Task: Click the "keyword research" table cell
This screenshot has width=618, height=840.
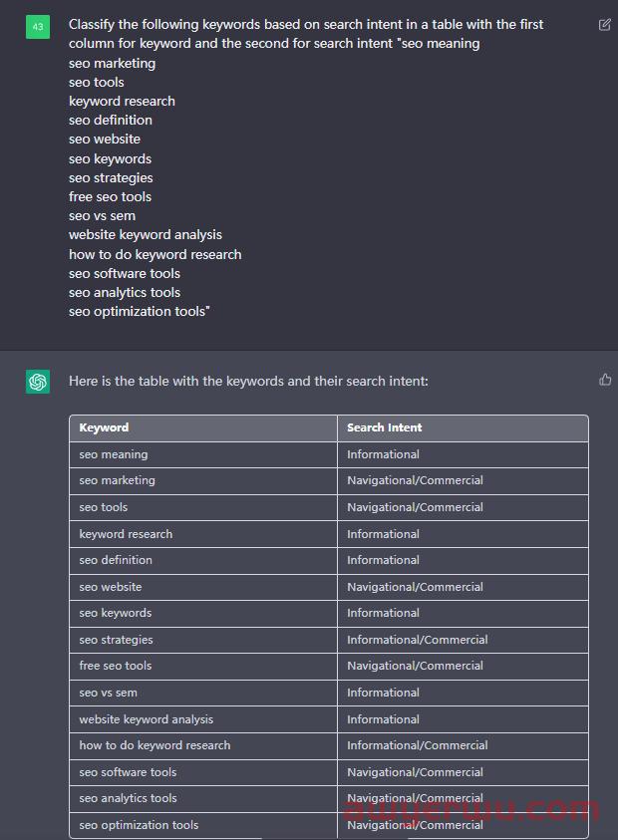Action: click(x=126, y=534)
